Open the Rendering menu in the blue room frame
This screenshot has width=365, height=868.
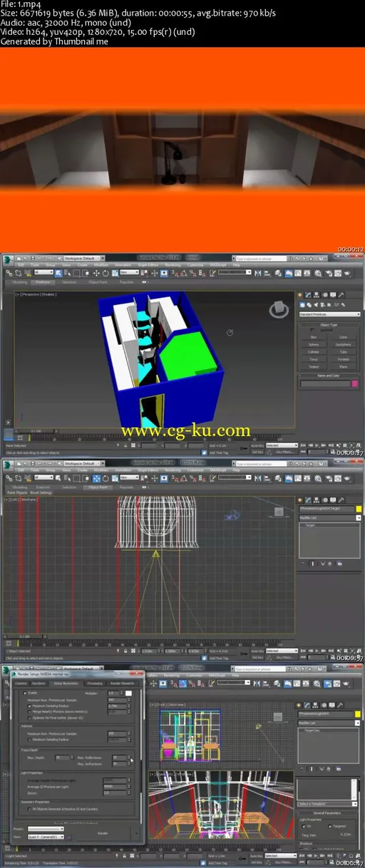click(173, 265)
